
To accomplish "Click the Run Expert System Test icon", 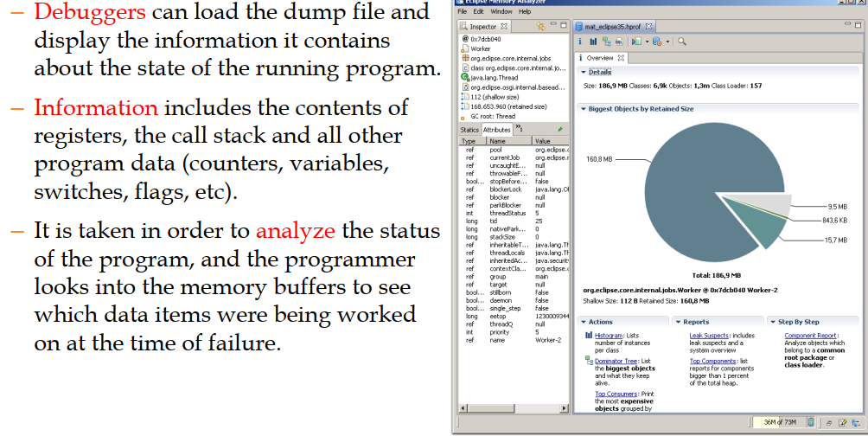I will pos(636,42).
